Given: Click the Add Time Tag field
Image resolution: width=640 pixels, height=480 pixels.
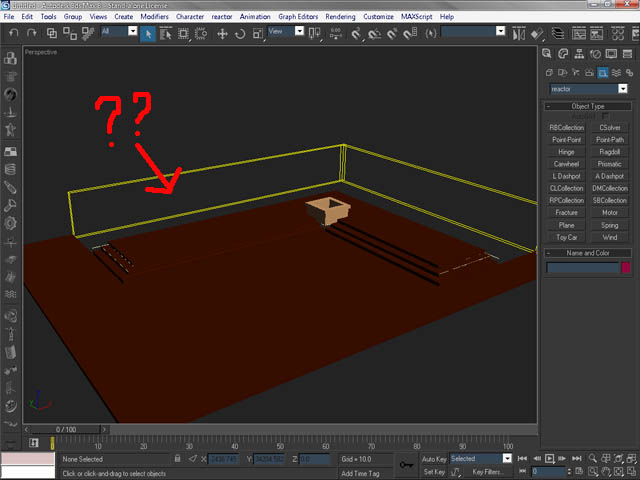Looking at the screenshot, I should point(360,473).
